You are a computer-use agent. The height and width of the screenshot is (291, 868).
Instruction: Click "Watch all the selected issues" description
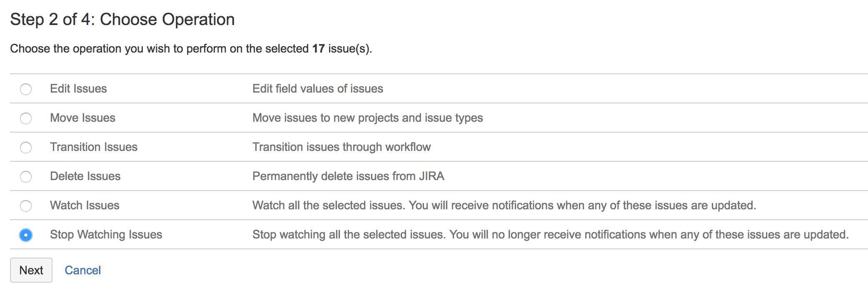pos(504,206)
